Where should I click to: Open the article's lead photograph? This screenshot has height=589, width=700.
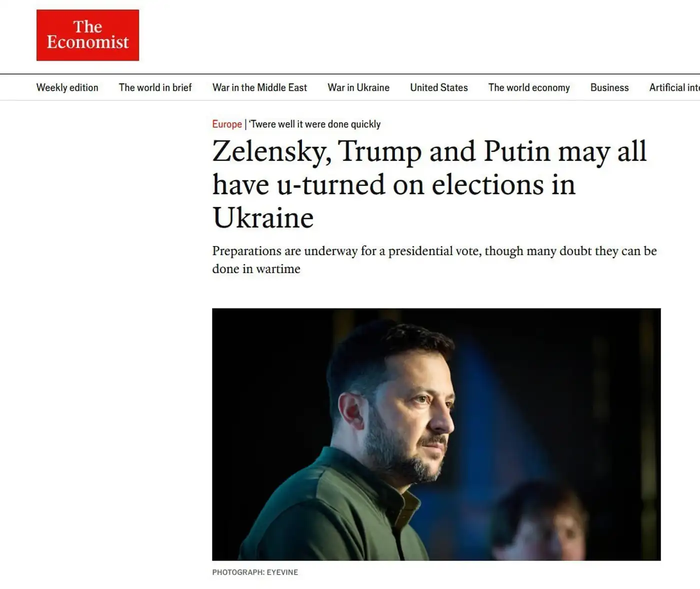click(436, 434)
